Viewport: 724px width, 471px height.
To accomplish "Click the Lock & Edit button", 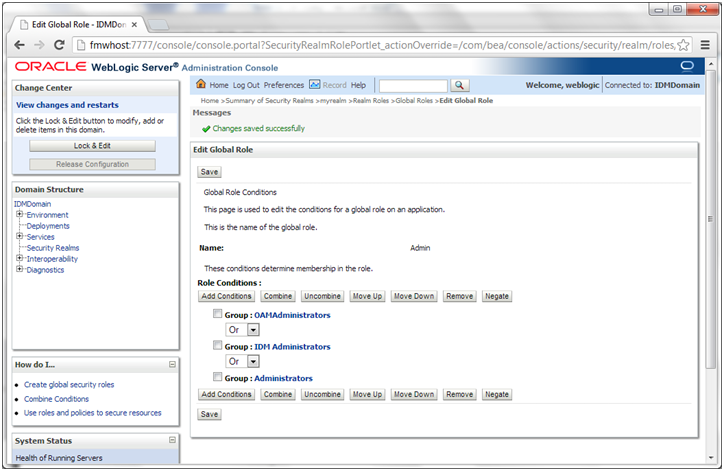I will point(92,146).
